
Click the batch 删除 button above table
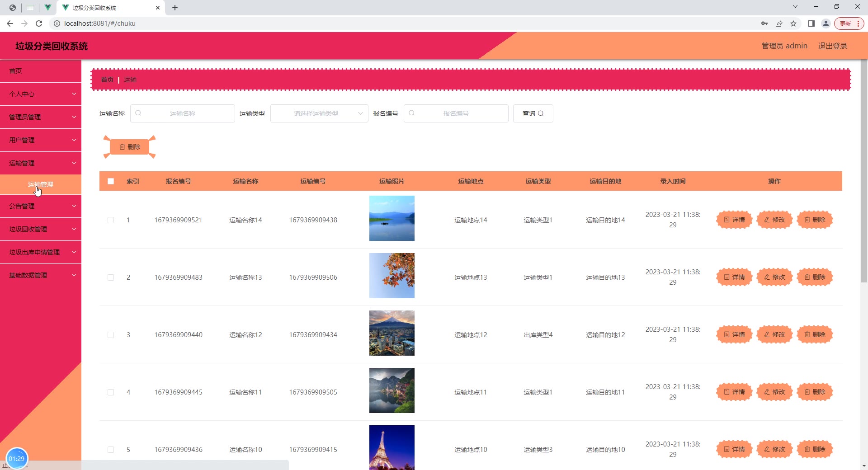click(130, 147)
